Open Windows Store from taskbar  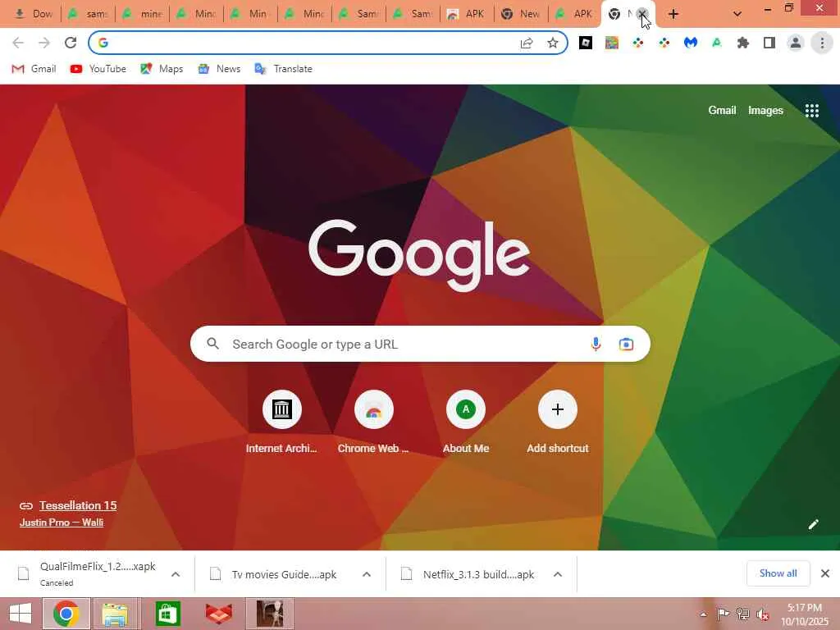[167, 614]
